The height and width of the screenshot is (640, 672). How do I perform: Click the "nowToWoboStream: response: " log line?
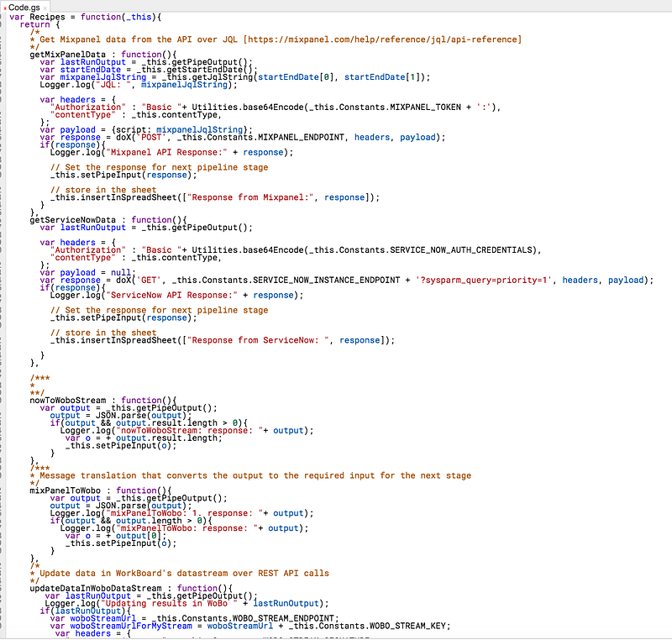(186, 431)
